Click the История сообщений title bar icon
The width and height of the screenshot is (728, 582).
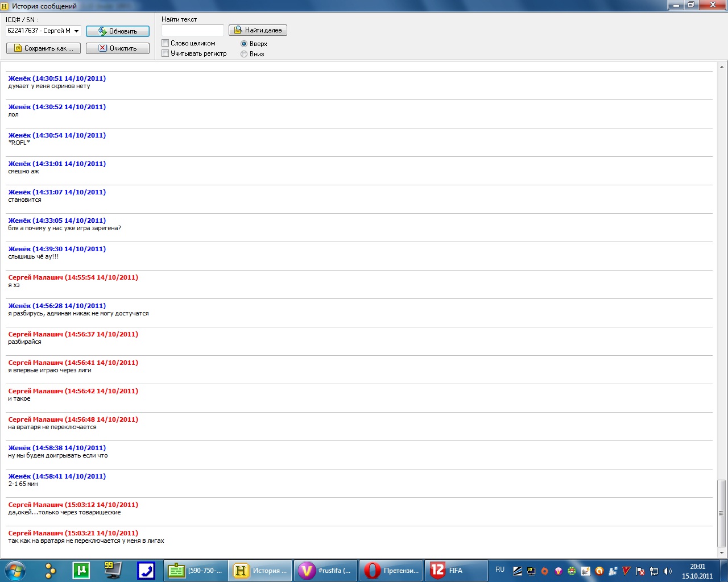click(x=5, y=6)
